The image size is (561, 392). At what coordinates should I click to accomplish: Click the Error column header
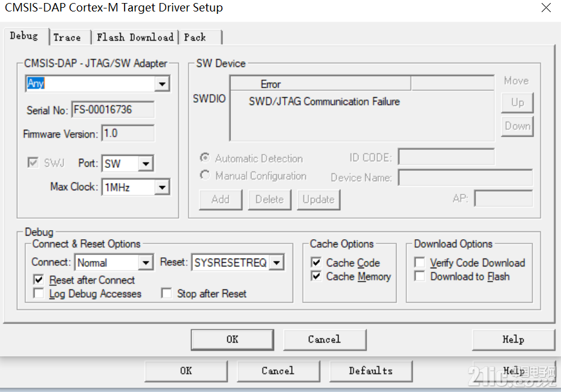click(320, 84)
